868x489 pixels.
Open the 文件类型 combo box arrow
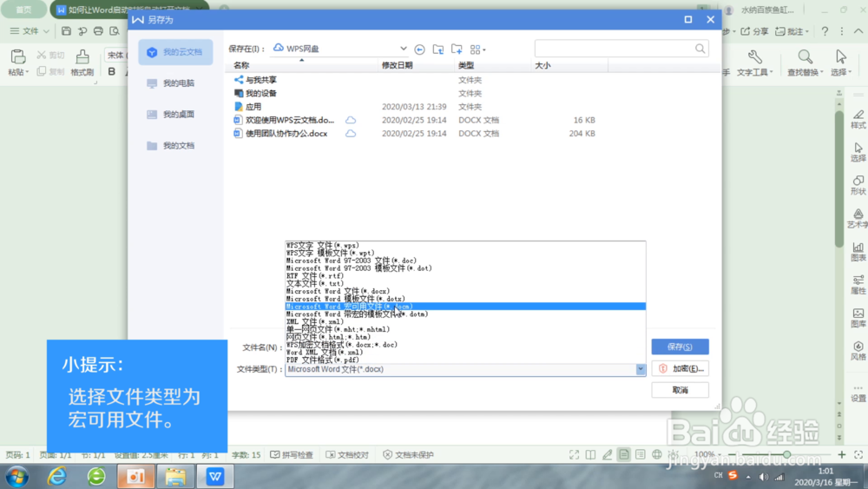[640, 369]
